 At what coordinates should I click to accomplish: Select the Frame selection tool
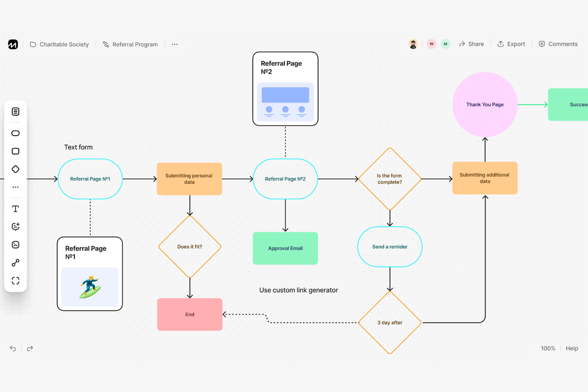pyautogui.click(x=15, y=280)
